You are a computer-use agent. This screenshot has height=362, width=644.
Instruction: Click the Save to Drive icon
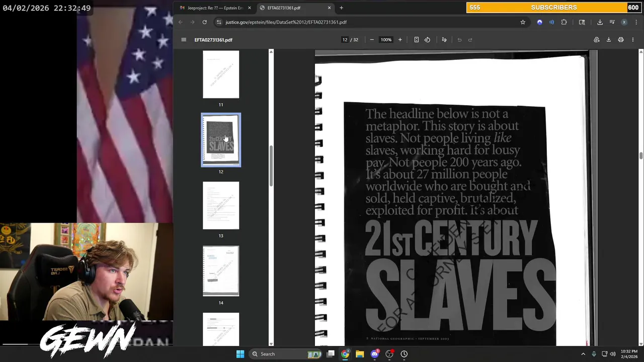coord(597,40)
